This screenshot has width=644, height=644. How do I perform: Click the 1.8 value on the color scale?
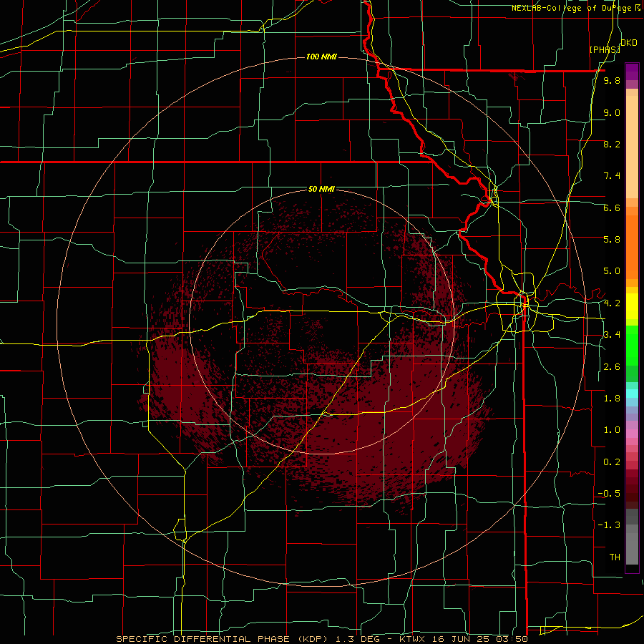(x=612, y=399)
